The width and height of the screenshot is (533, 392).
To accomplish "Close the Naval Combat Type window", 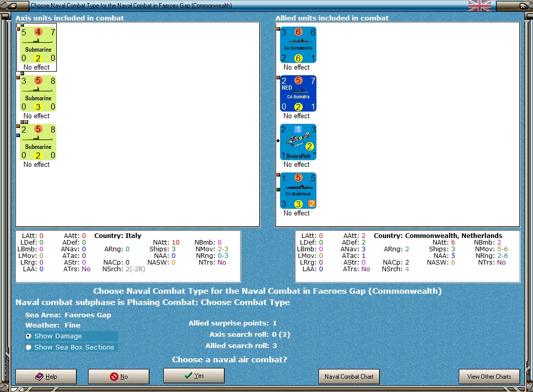I will click(522, 6).
